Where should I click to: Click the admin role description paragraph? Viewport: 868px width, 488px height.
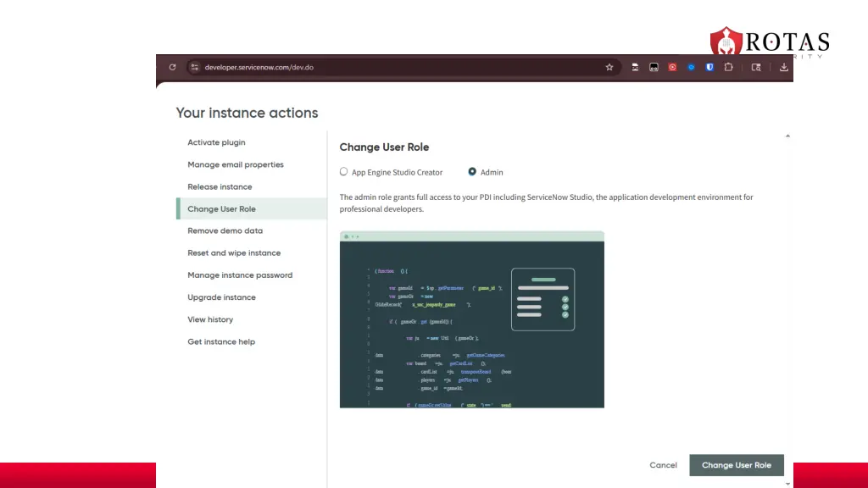pos(547,203)
